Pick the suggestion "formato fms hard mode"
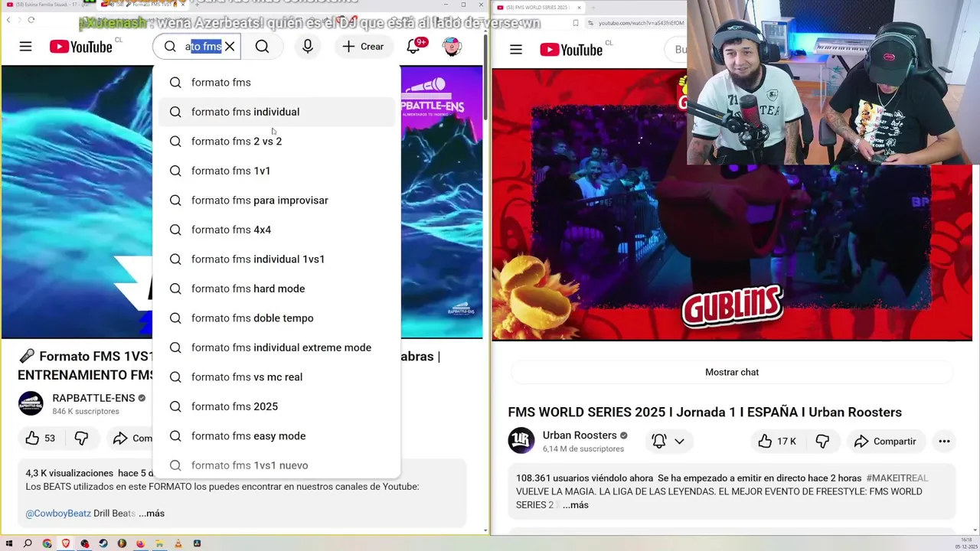 click(x=277, y=289)
